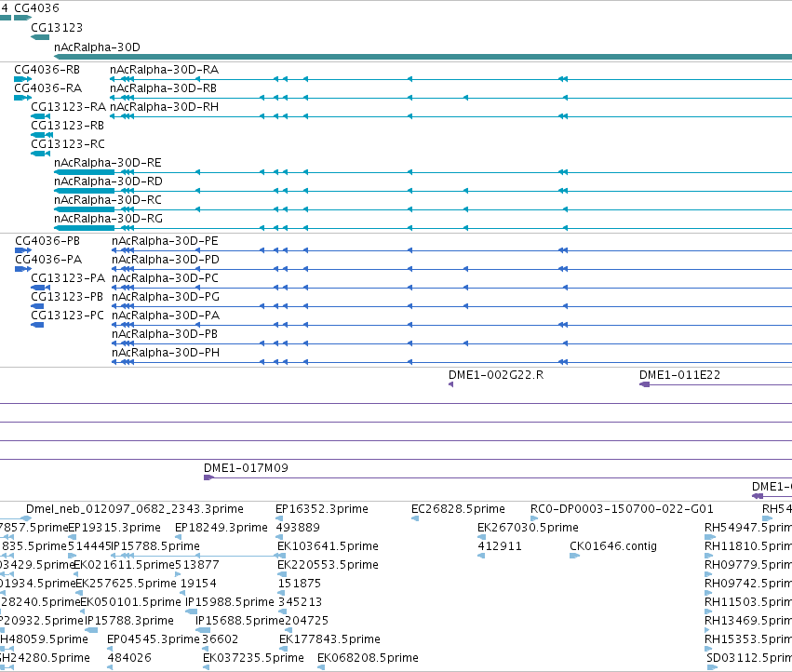Image resolution: width=792 pixels, height=672 pixels.
Task: Select the 204725 feature label
Action: pos(306,621)
